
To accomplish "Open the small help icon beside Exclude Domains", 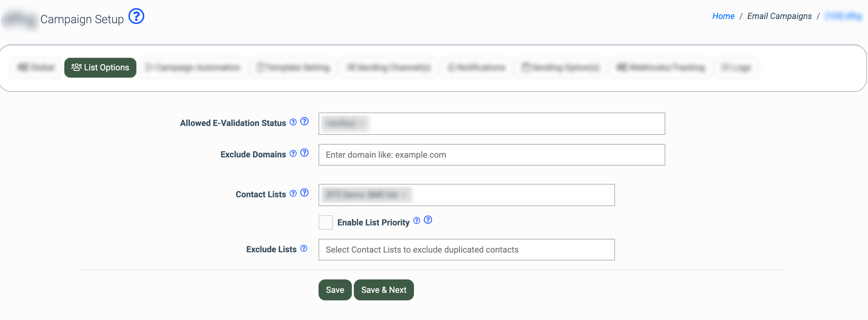I will point(293,153).
